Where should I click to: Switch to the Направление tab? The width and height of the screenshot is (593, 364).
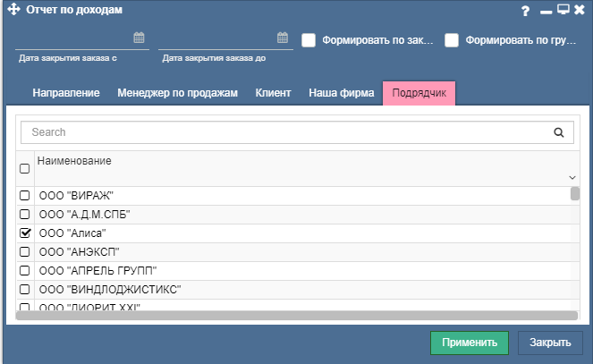click(x=65, y=93)
